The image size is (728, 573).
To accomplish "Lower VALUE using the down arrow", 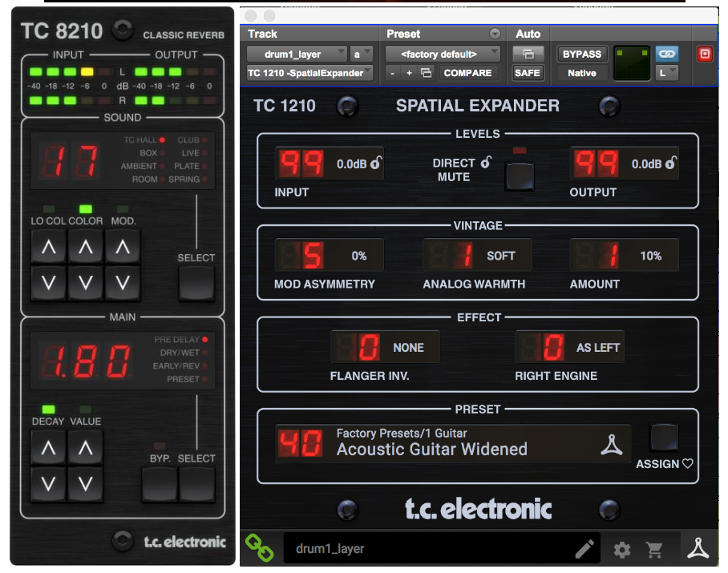I will pos(86,483).
